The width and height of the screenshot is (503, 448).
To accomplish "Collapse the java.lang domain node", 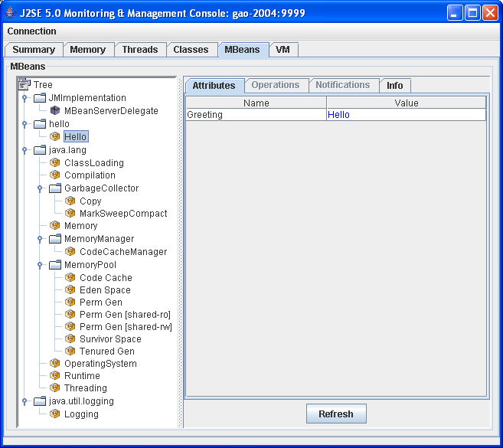I will (24, 150).
